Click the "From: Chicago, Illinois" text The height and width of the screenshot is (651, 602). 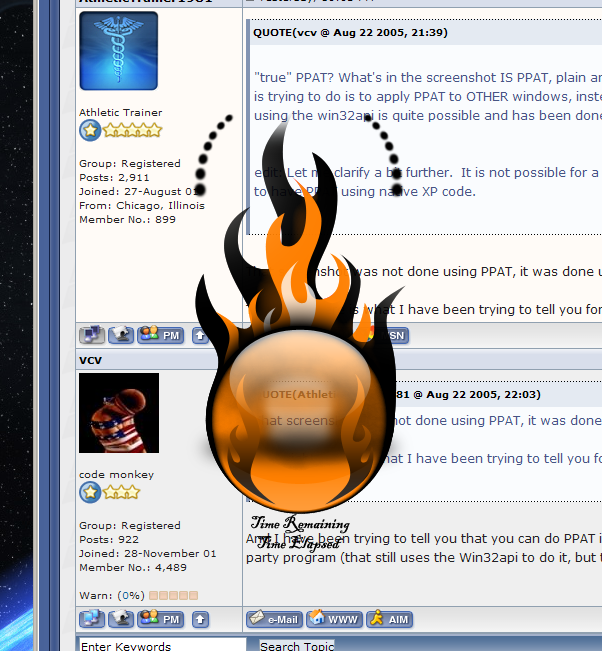point(142,206)
